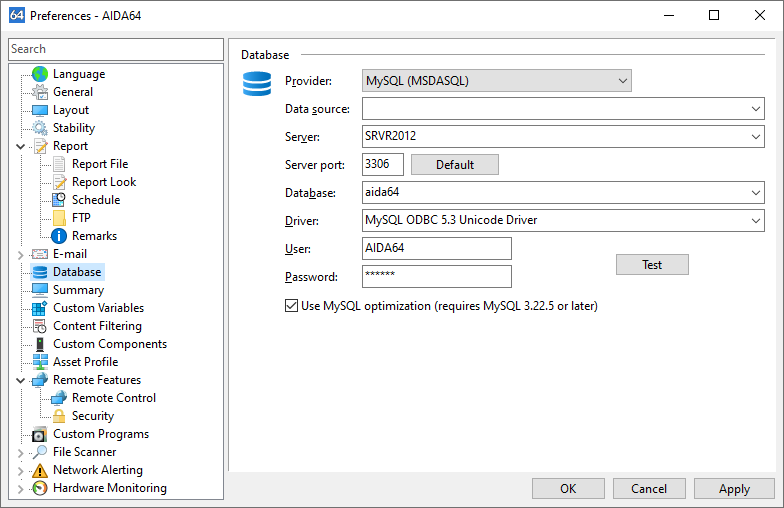Open the Asset Profile page
Screen dimensions: 784x508
tap(86, 362)
